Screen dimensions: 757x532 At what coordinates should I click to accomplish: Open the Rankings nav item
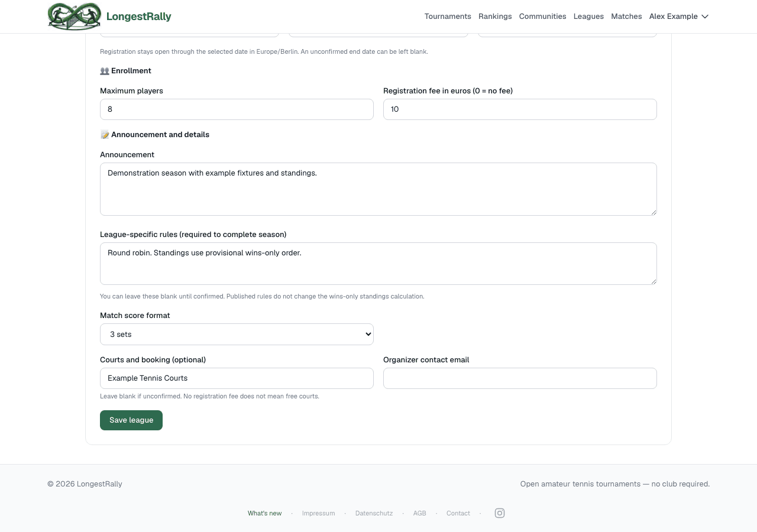(x=495, y=17)
